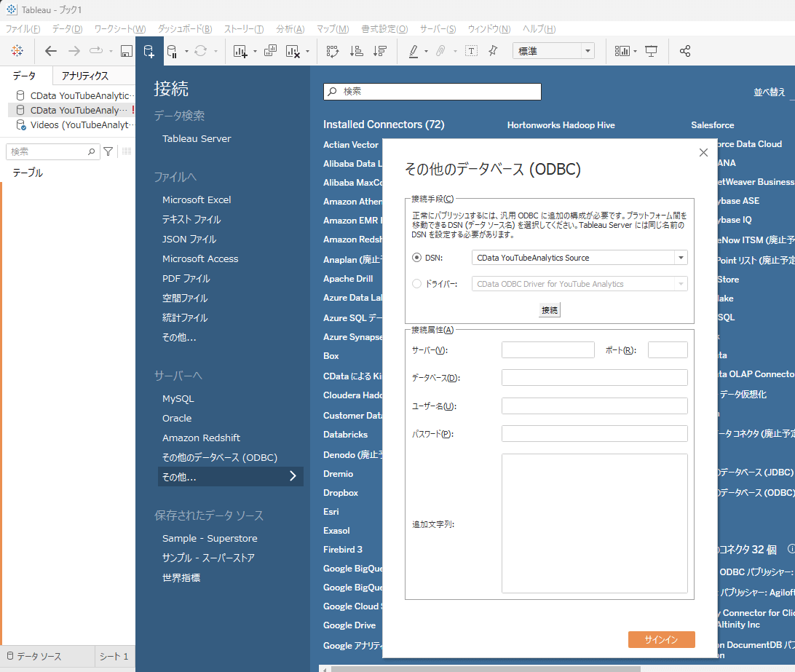Viewport: 795px width, 672px height.
Task: Click the forward arrow redo icon
Action: click(74, 51)
